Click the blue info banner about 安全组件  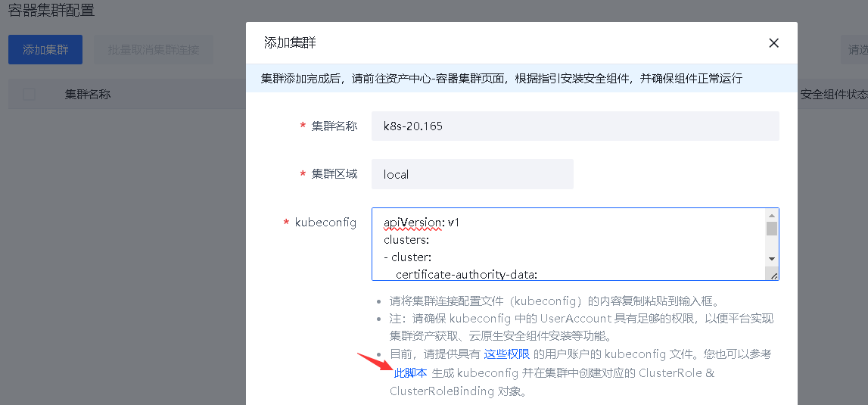[x=501, y=78]
